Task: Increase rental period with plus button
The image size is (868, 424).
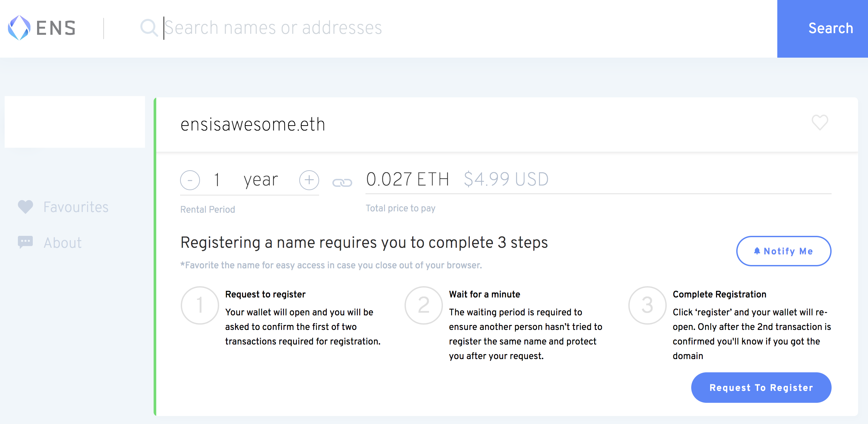Action: tap(309, 180)
